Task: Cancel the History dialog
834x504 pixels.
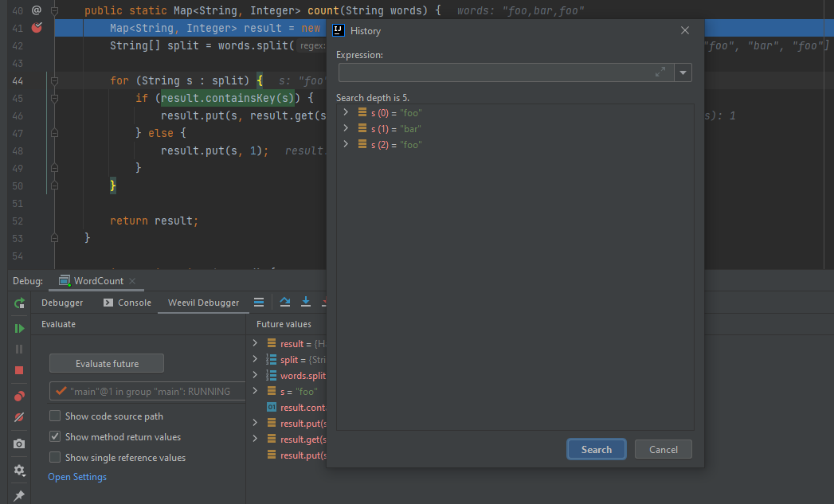Action: (664, 449)
